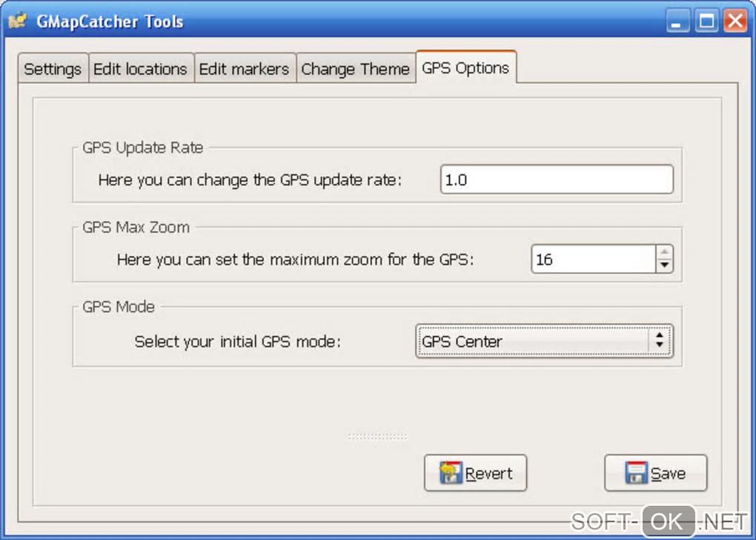
Task: Decrease the GPS max zoom value
Action: (x=665, y=265)
